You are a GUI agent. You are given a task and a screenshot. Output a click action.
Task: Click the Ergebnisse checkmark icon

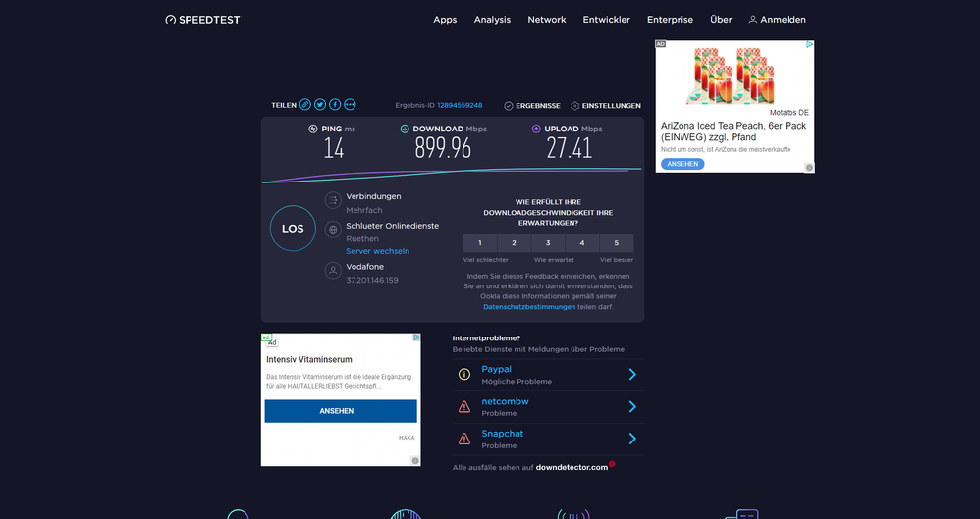coord(509,106)
